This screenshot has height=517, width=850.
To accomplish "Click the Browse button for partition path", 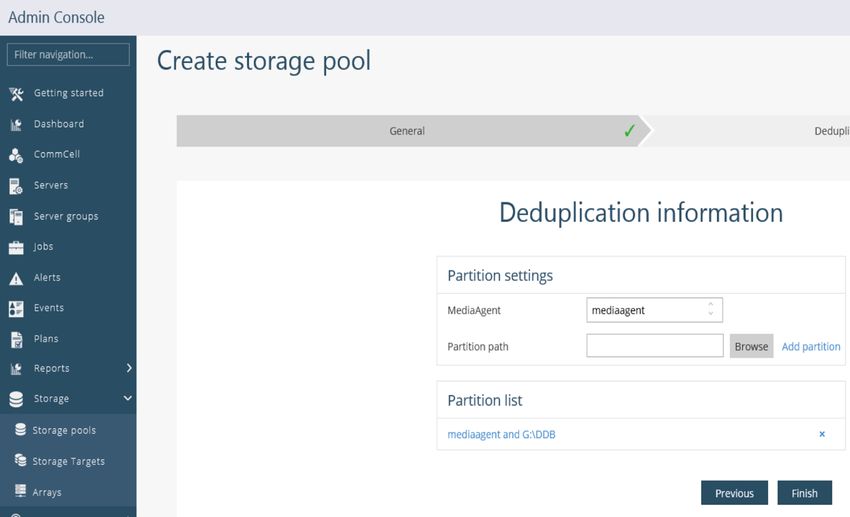I will coord(751,346).
